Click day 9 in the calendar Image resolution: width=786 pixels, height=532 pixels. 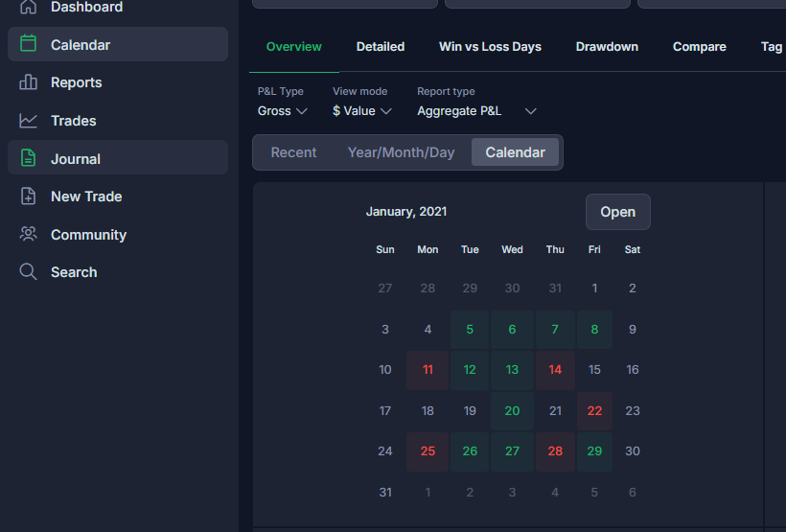tap(633, 330)
